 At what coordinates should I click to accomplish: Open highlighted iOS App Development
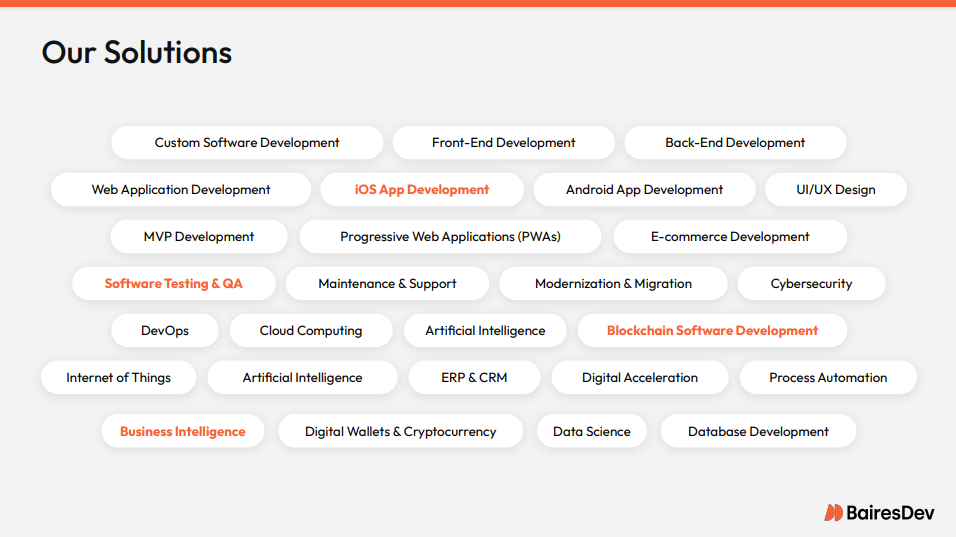pos(422,190)
